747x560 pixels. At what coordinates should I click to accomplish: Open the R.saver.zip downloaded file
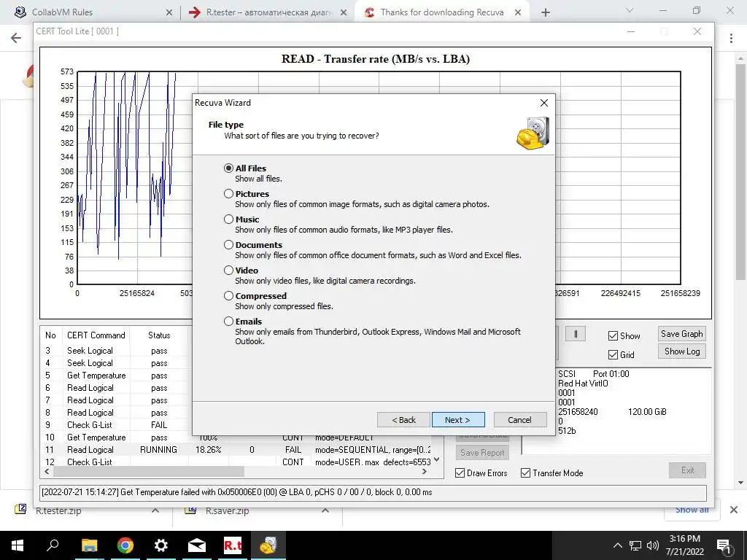tap(228, 510)
